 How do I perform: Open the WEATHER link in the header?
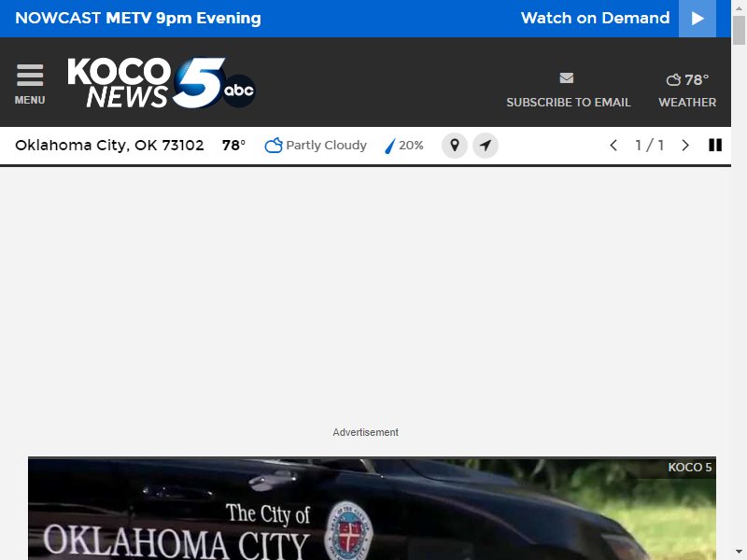coord(687,103)
